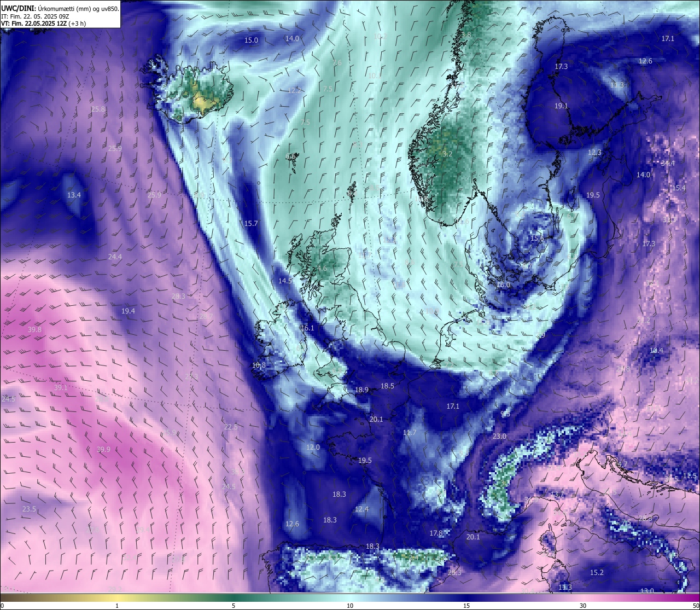This screenshot has width=700, height=610.
Task: Click the VT: Fim. 22.05.2025 12Z line
Action: coord(43,24)
